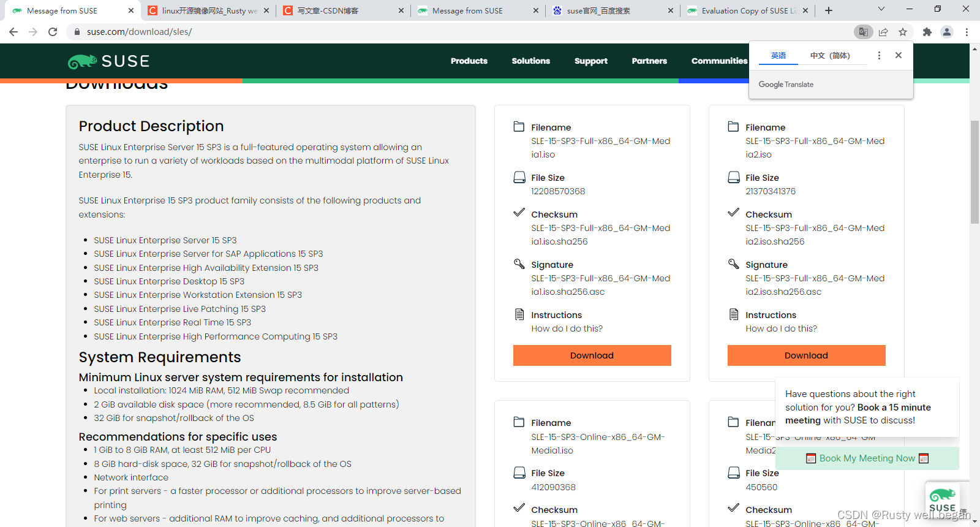The image size is (980, 527).
Task: Go back to the previous page
Action: point(13,32)
